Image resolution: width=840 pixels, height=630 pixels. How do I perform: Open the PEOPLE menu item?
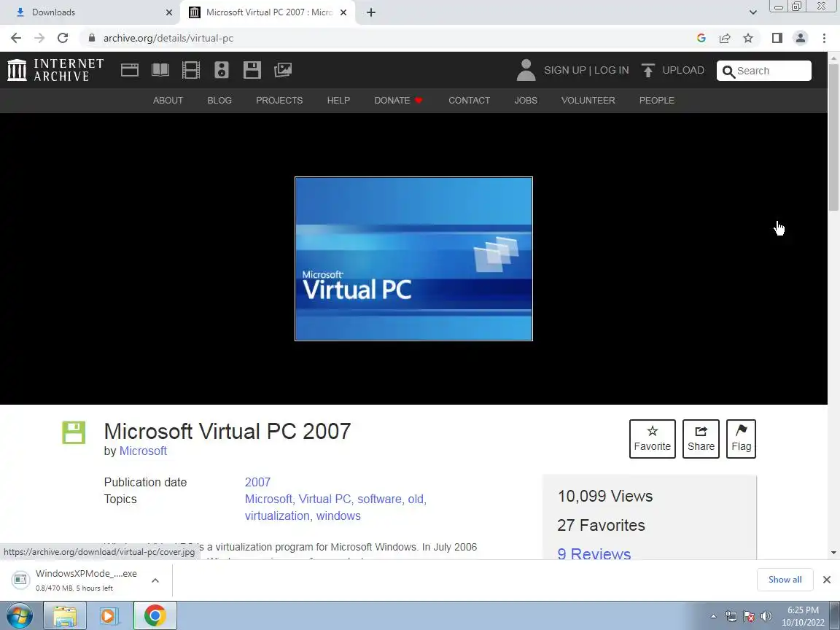pos(657,100)
